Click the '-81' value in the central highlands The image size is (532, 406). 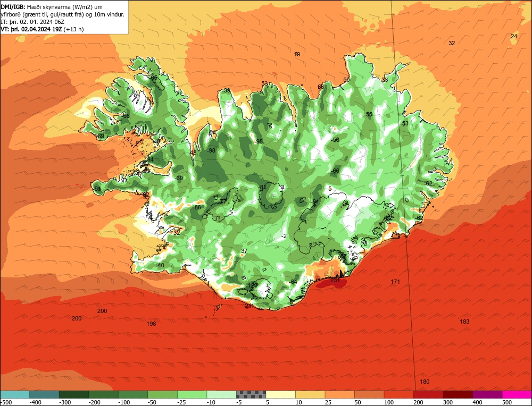pos(262,188)
